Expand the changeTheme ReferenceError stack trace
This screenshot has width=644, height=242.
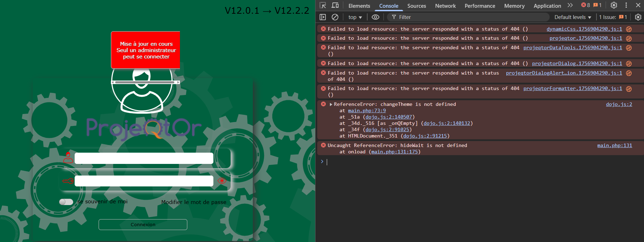point(331,104)
